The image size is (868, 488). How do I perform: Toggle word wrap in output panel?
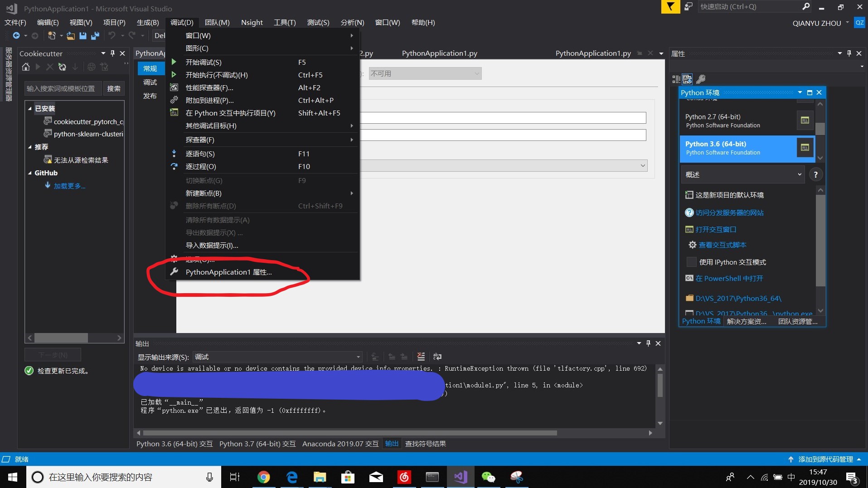point(437,357)
